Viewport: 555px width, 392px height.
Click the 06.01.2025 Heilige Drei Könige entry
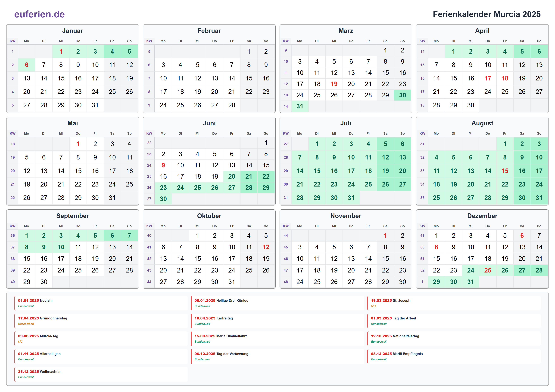click(277, 303)
